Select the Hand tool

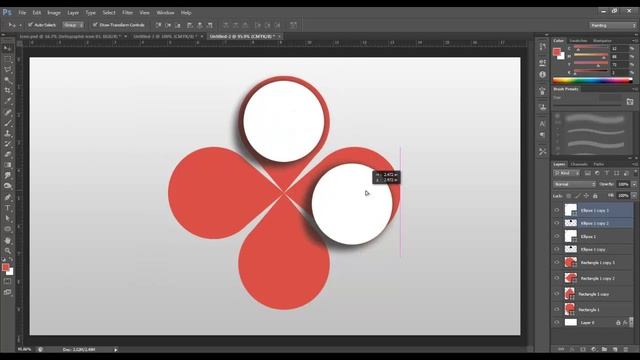coord(7,240)
